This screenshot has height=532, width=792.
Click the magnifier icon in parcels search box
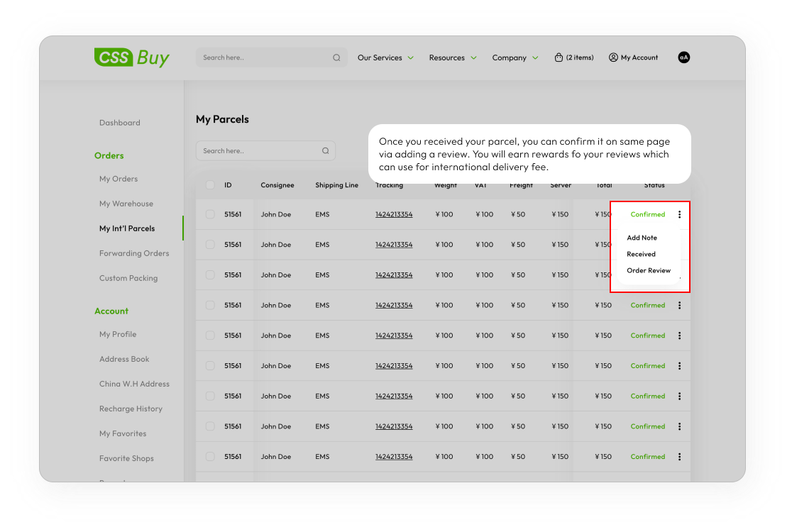click(325, 151)
